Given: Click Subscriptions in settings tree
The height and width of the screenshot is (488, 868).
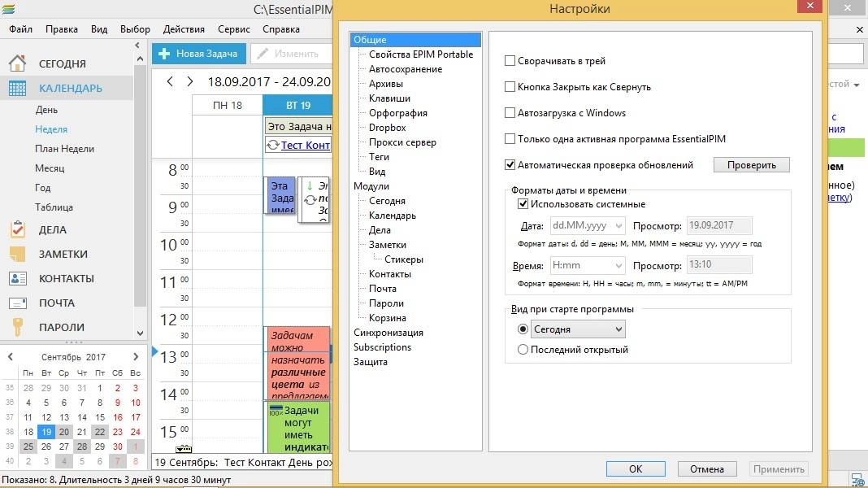Looking at the screenshot, I should coord(383,347).
